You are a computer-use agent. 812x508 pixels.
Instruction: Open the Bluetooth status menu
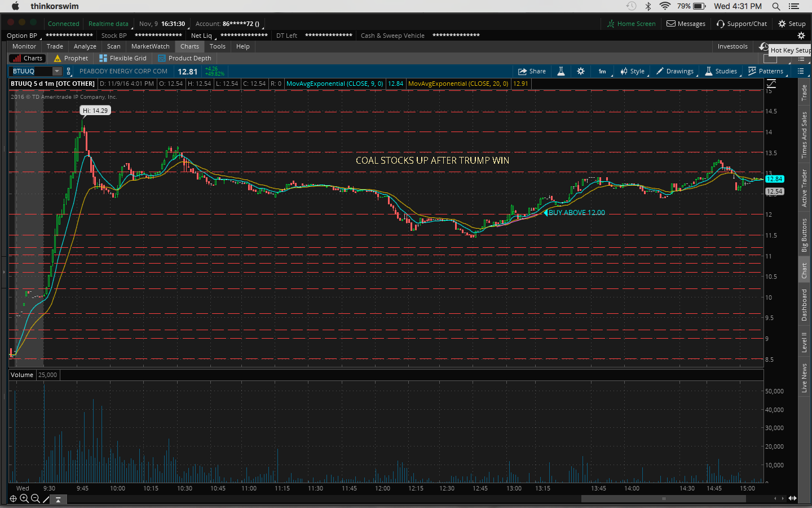point(648,6)
